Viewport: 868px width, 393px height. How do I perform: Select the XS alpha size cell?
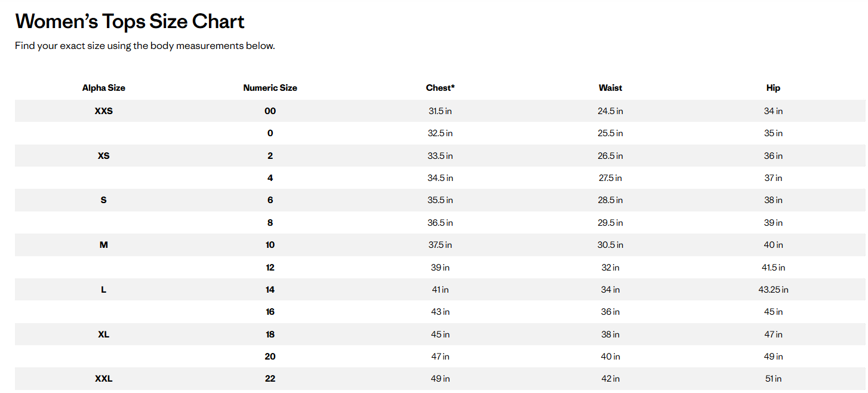(104, 156)
